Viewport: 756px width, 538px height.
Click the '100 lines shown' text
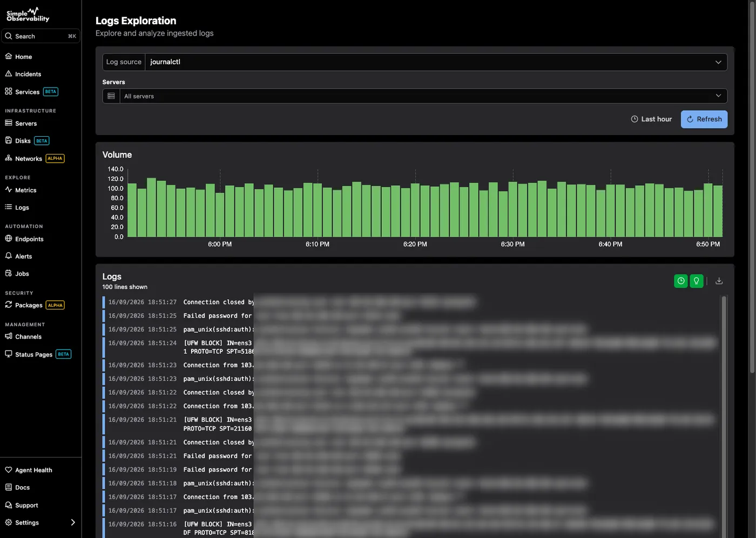click(125, 287)
